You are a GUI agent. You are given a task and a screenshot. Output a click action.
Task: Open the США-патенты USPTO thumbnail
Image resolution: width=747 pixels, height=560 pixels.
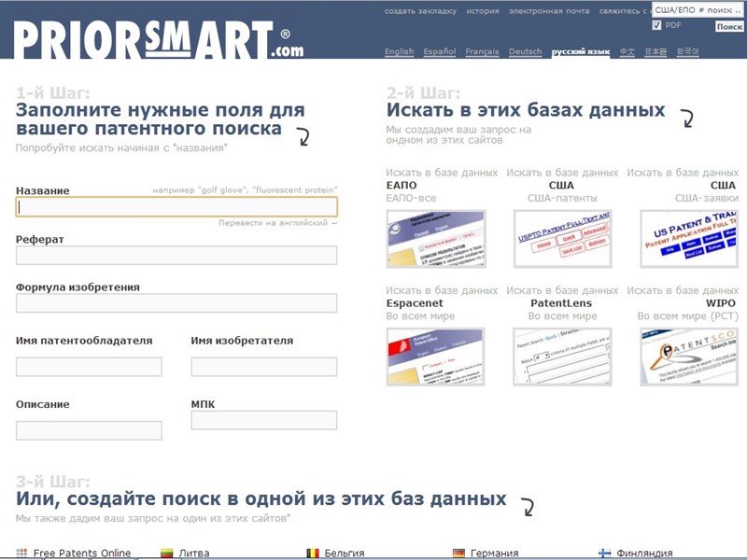pos(563,239)
